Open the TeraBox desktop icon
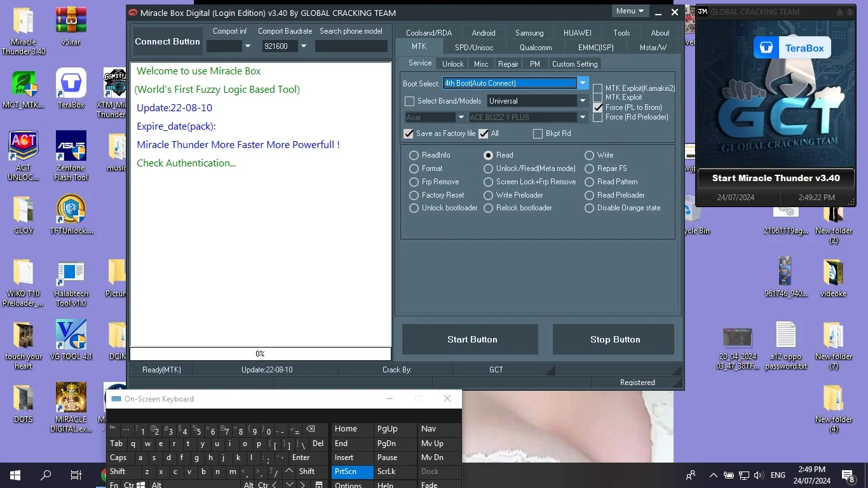The width and height of the screenshot is (868, 488). coord(71,88)
